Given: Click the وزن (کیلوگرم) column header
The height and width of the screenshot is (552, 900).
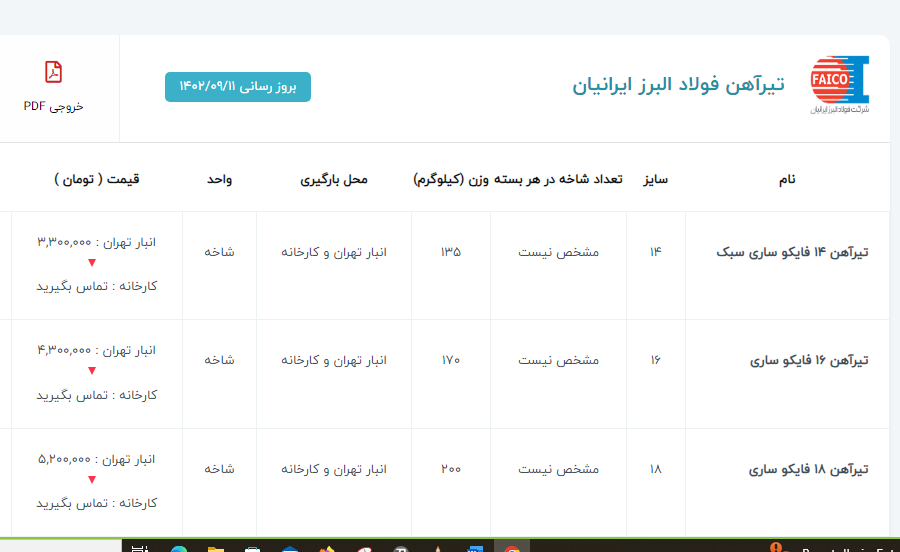Looking at the screenshot, I should [x=451, y=180].
